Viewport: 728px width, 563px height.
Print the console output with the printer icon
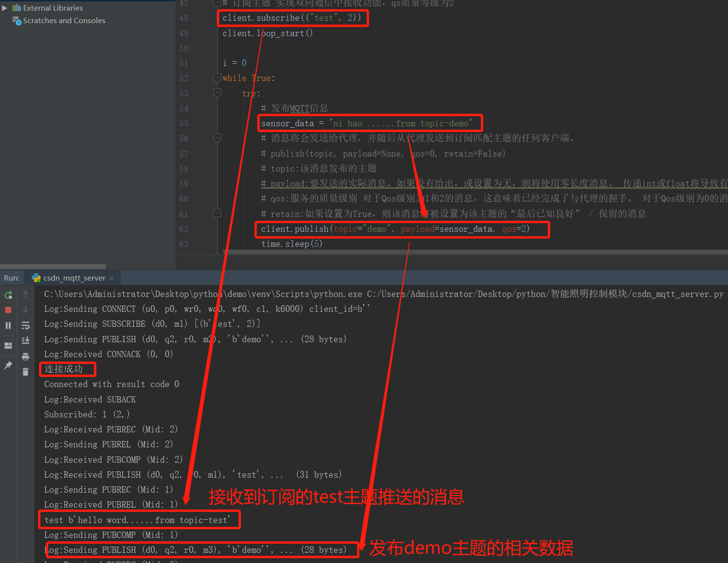pos(26,357)
